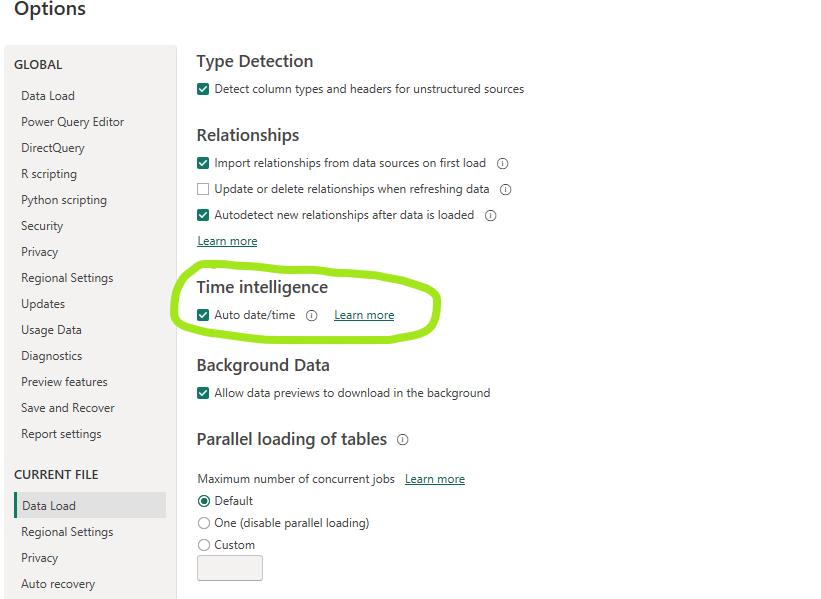Open info icon for Import relationships option
The width and height of the screenshot is (821, 599).
(x=502, y=163)
